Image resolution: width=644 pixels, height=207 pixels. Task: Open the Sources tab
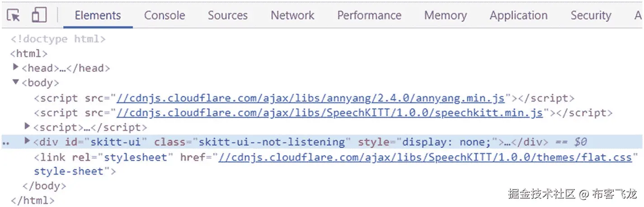(x=227, y=15)
